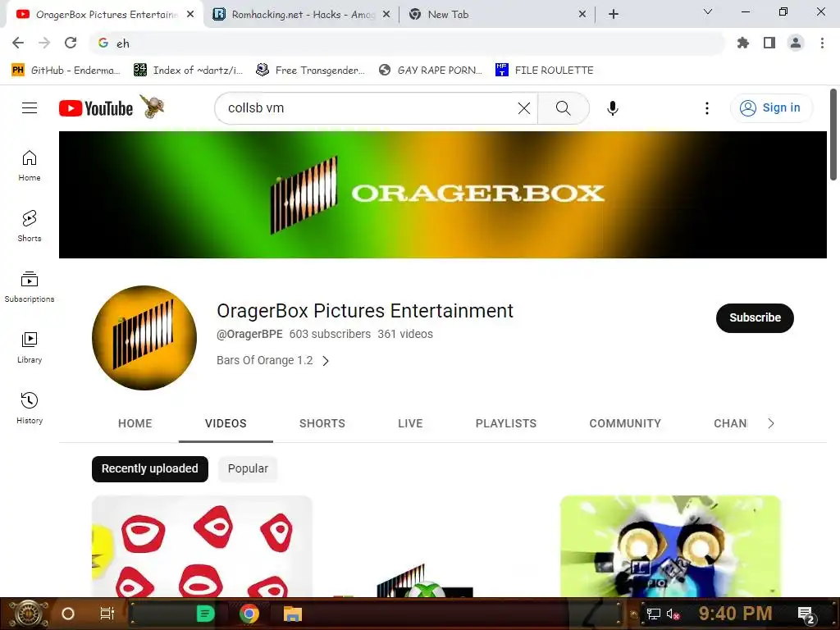Open the Index of ~dartz bookmark
The height and width of the screenshot is (630, 840).
coord(189,71)
